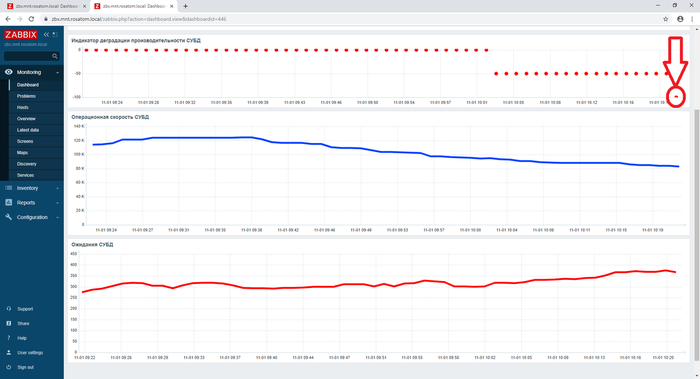Viewport: 700px width, 379px height.
Task: Click the User settings person icon
Action: (8, 353)
